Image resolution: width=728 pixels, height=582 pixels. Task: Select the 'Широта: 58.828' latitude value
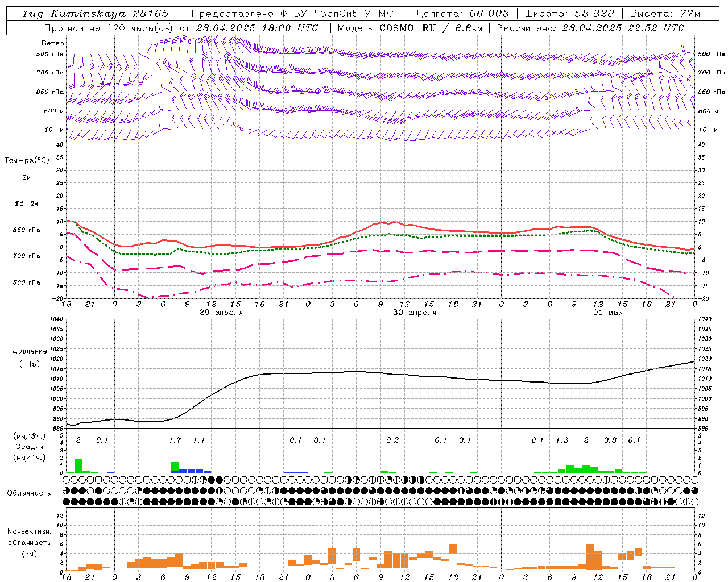click(569, 14)
